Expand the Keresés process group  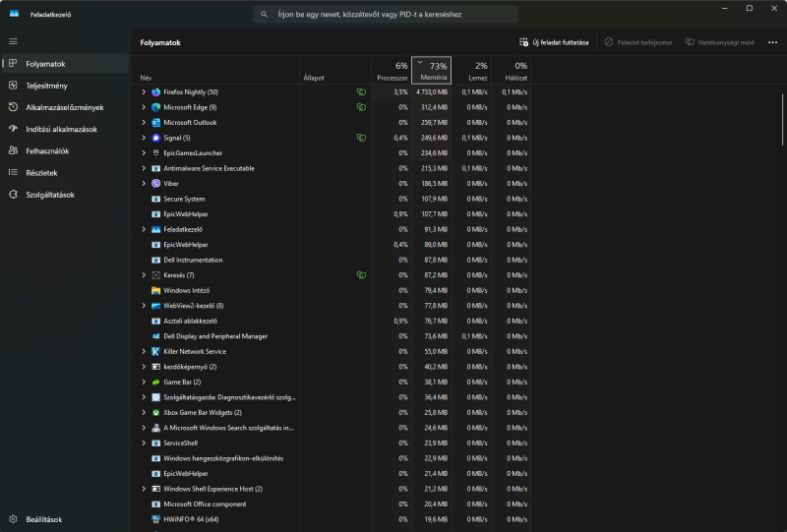click(x=144, y=275)
